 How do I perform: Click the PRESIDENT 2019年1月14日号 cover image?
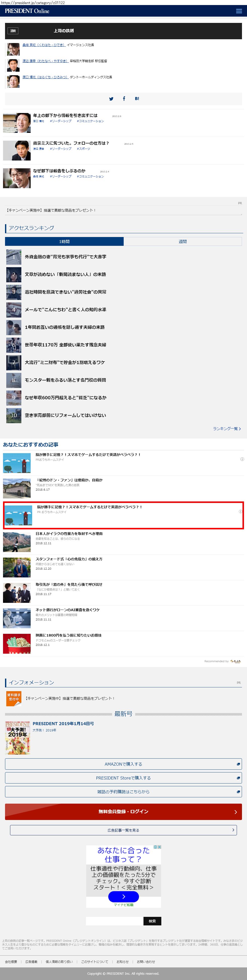coord(18,737)
